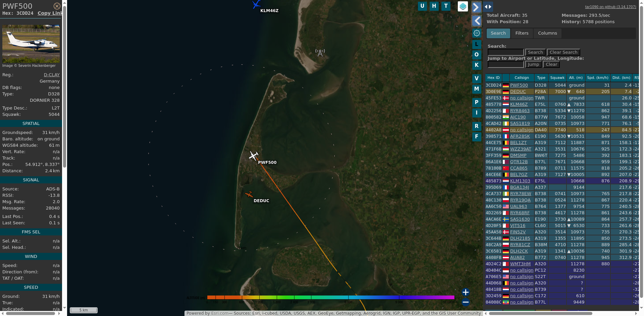
Task: Click the Clear Search button
Action: tap(563, 52)
